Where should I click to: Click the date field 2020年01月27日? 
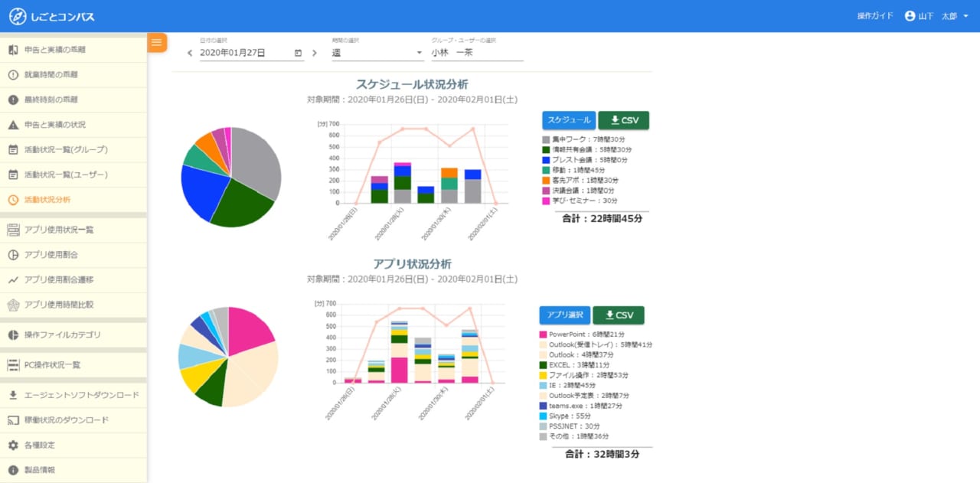pos(252,53)
